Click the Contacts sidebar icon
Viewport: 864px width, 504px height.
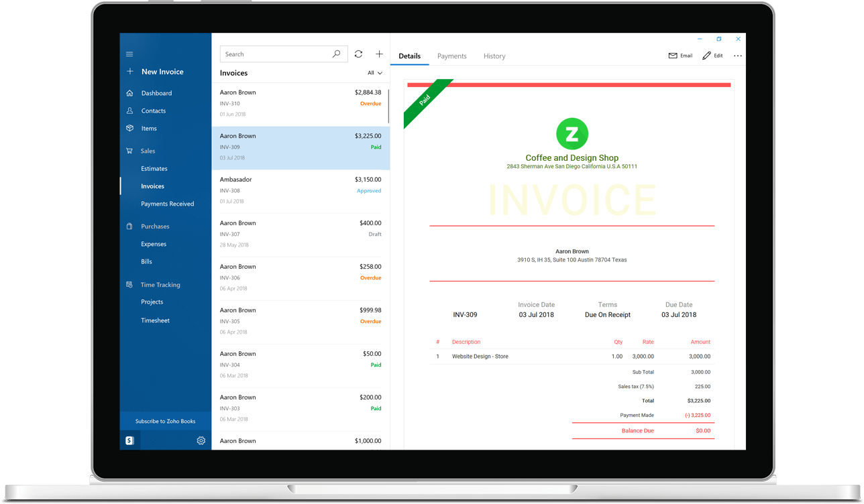(x=129, y=111)
